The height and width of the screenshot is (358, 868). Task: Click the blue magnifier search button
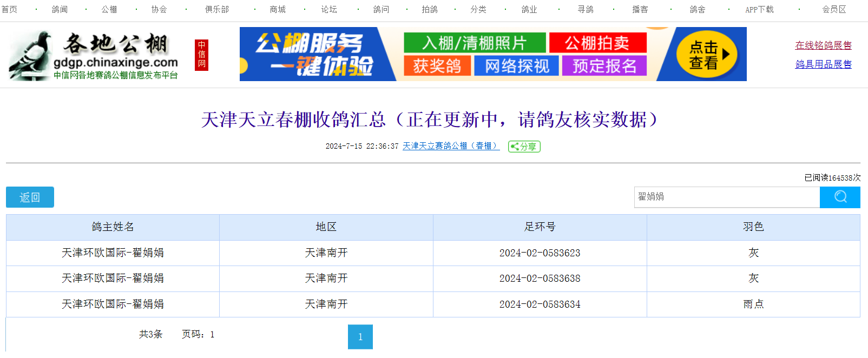(839, 197)
